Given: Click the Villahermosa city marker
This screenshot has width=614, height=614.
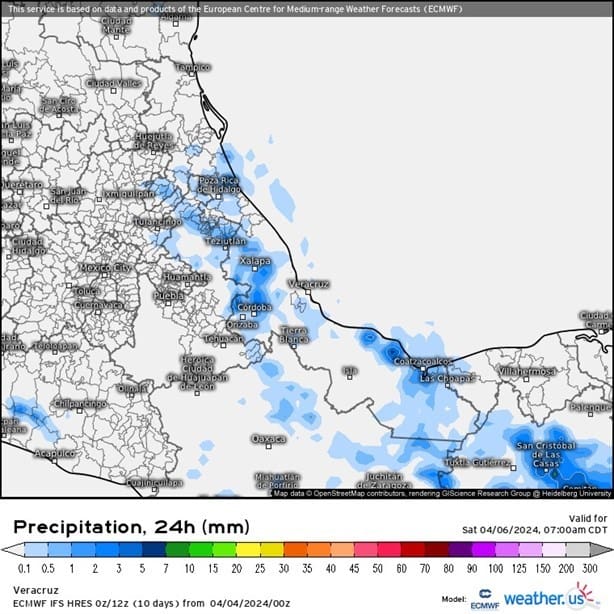Looking at the screenshot, I should (x=526, y=379).
